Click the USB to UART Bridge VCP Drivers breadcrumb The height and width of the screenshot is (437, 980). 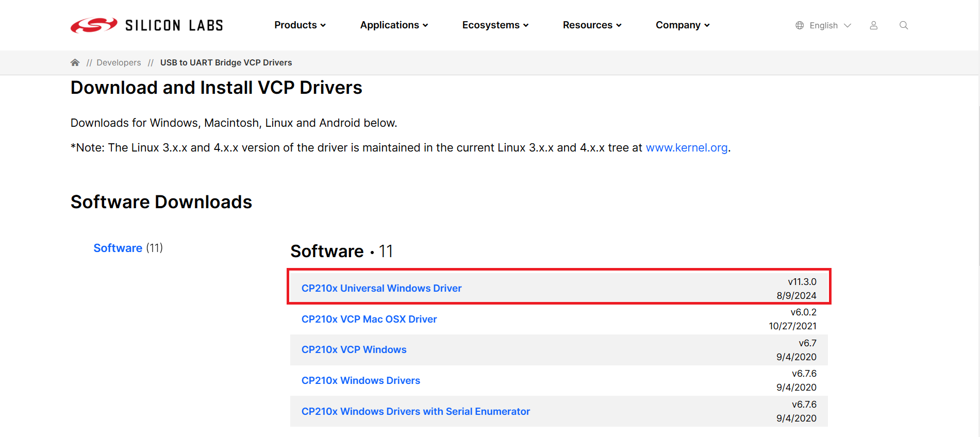point(226,62)
